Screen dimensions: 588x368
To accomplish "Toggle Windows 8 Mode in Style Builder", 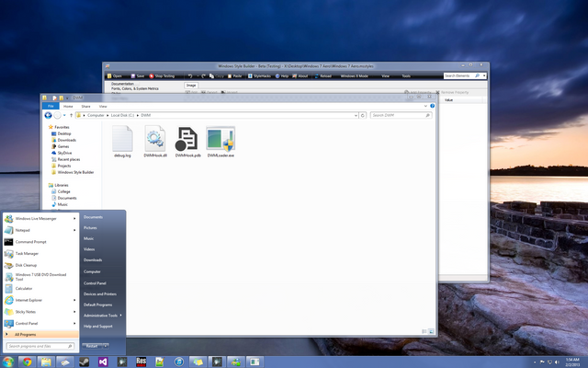I will 354,75.
